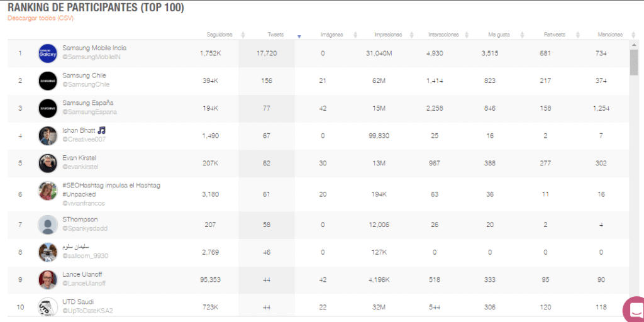Open the @SamsungEspana handle link
This screenshot has width=644, height=322.
point(89,112)
